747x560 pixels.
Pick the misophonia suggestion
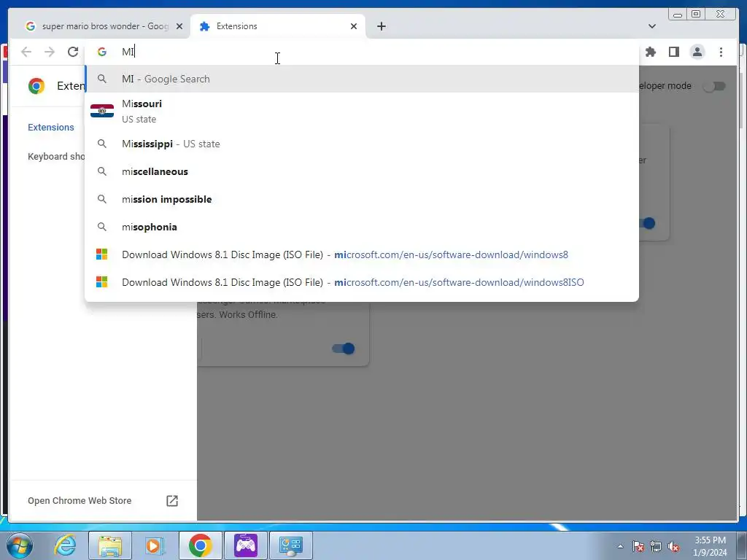pyautogui.click(x=362, y=227)
